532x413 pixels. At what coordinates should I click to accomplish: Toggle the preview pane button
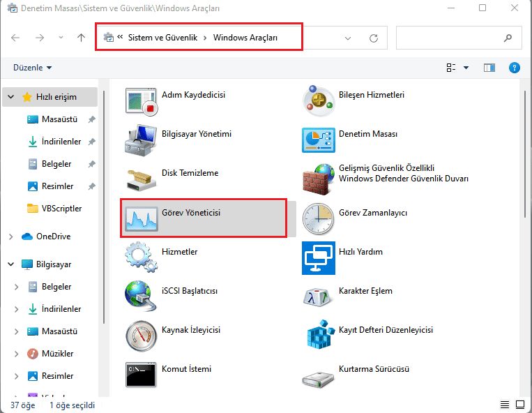(x=489, y=68)
